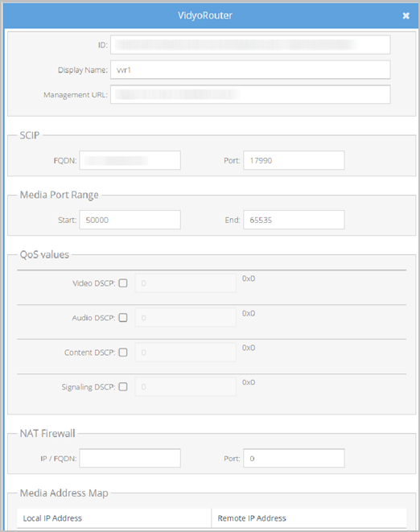The image size is (420, 532).
Task: Focus the SCIP FQDN field
Action: (130, 160)
